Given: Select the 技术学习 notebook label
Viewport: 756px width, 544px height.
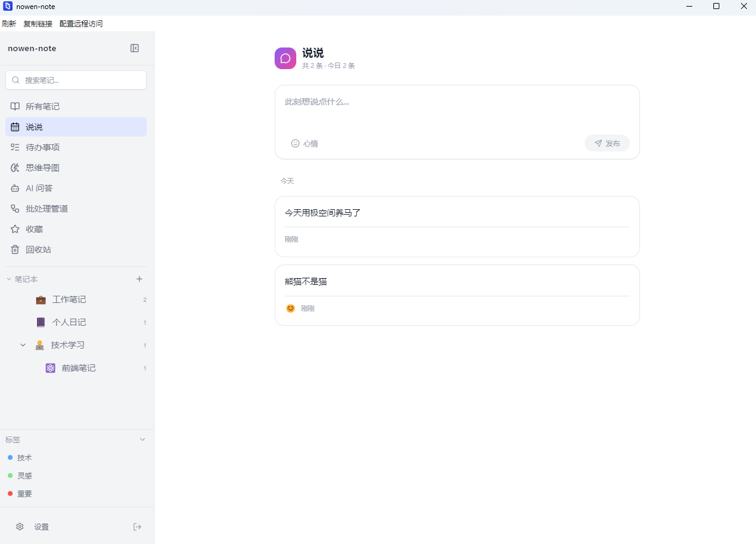Looking at the screenshot, I should 67,345.
